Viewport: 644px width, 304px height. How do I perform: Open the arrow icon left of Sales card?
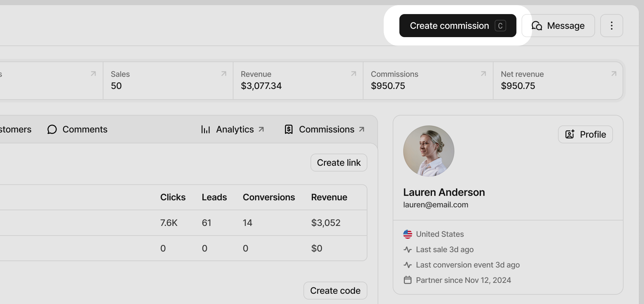tap(93, 74)
